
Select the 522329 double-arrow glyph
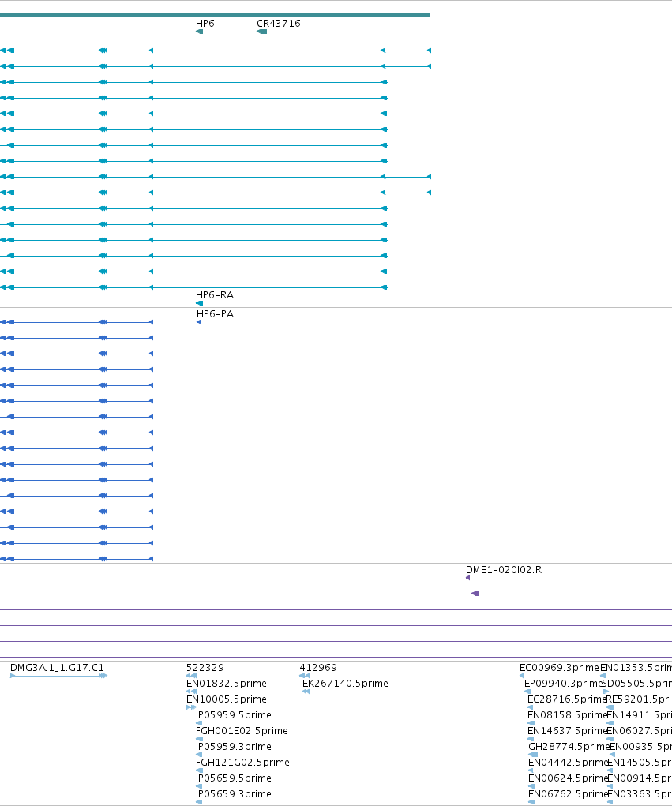coord(191,676)
